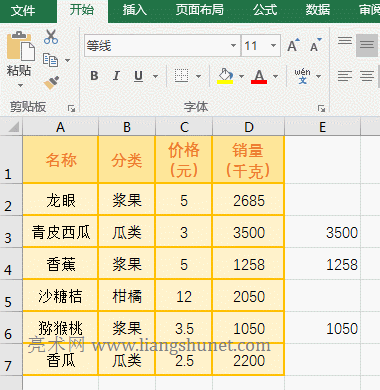This screenshot has height=390, width=380.
Task: Open the font name dropdown
Action: coord(233,45)
